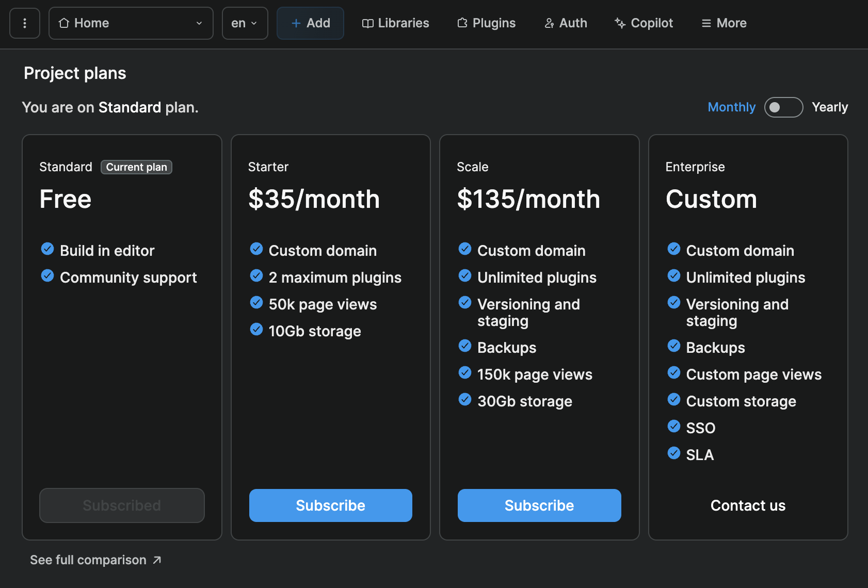Viewport: 868px width, 588px height.
Task: Expand the More menu
Action: coord(723,23)
